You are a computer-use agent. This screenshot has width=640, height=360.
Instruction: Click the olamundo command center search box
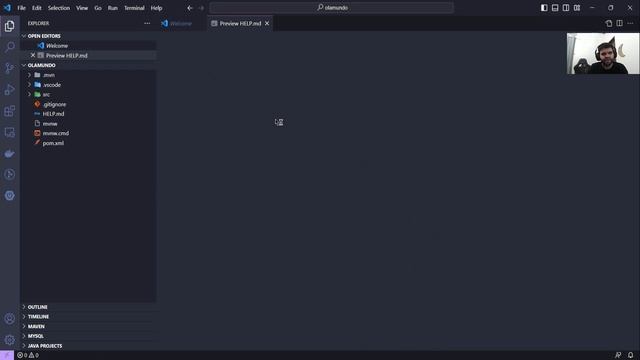click(x=331, y=8)
